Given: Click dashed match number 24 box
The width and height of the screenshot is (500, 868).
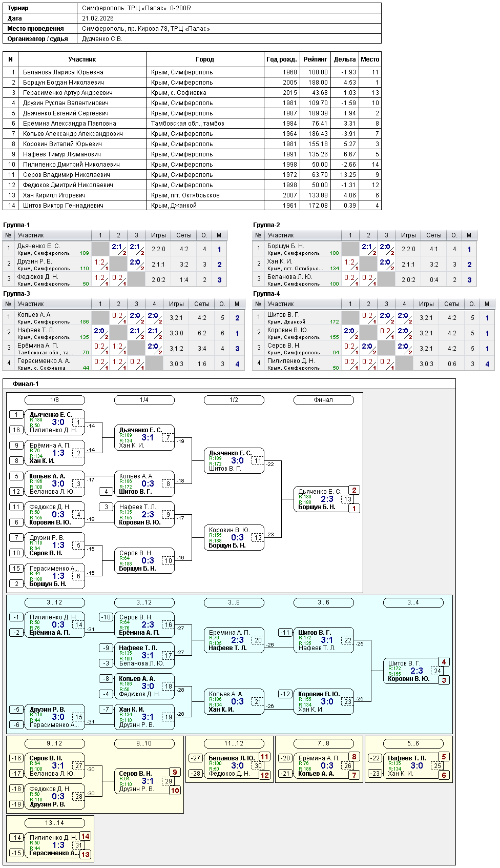Looking at the screenshot, I should [437, 671].
